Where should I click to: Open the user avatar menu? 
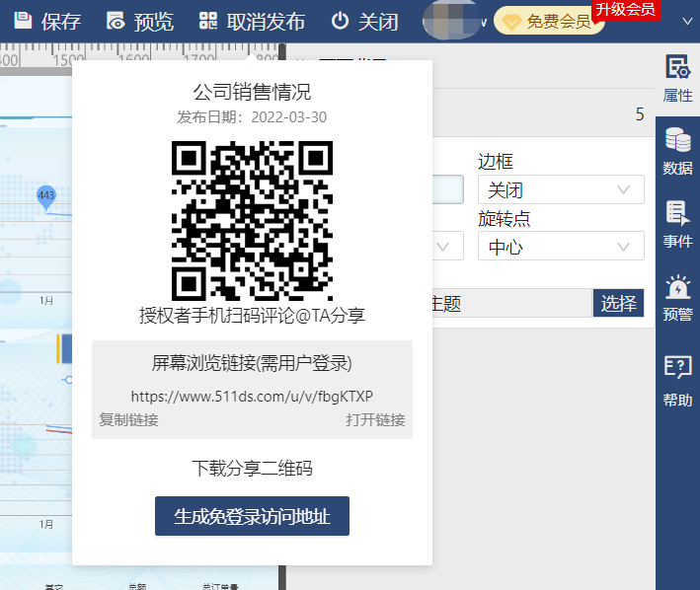[454, 21]
